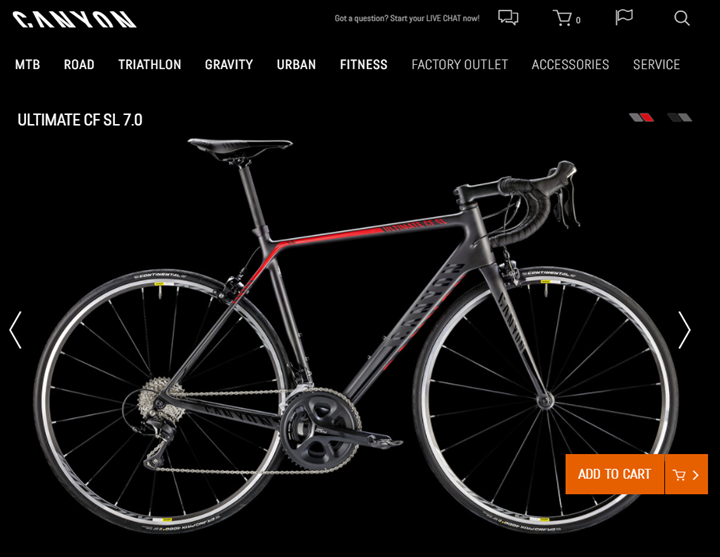
Task: Click the Canyon logo
Action: 74,20
